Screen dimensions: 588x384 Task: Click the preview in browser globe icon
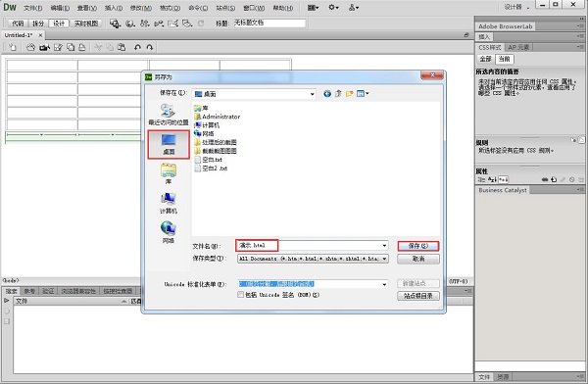pyautogui.click(x=129, y=24)
